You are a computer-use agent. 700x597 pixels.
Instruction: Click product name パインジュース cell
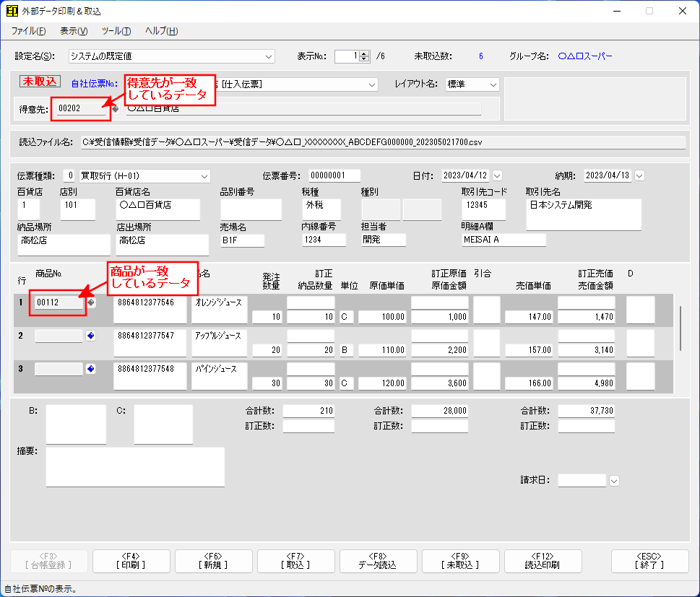coord(219,375)
